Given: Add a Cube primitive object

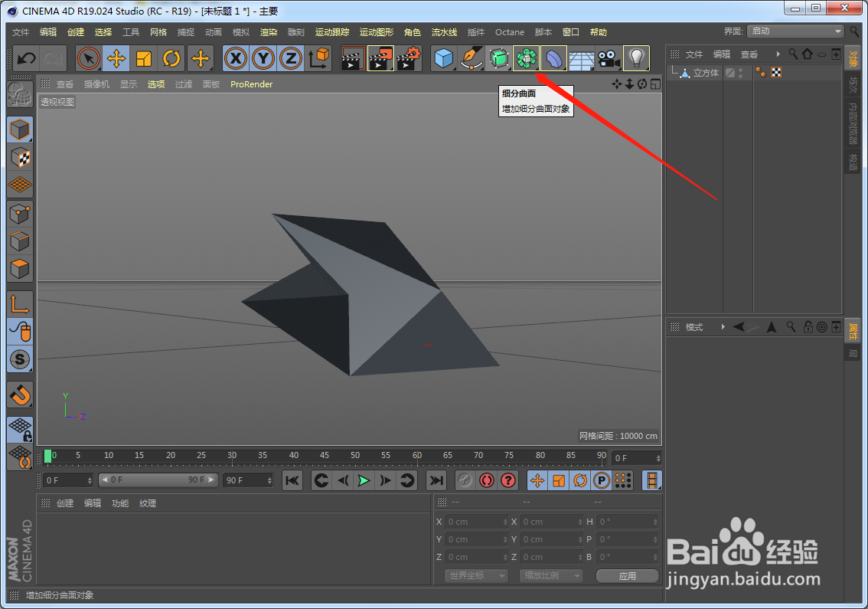Looking at the screenshot, I should (444, 58).
